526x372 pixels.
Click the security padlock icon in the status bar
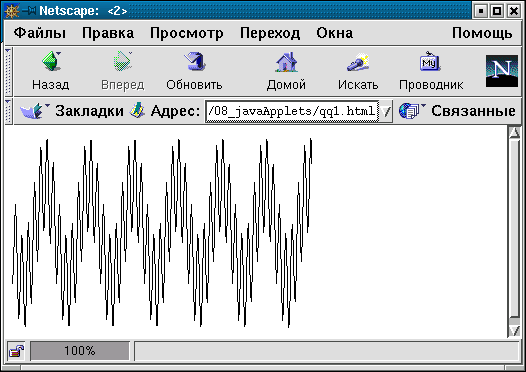click(x=16, y=351)
